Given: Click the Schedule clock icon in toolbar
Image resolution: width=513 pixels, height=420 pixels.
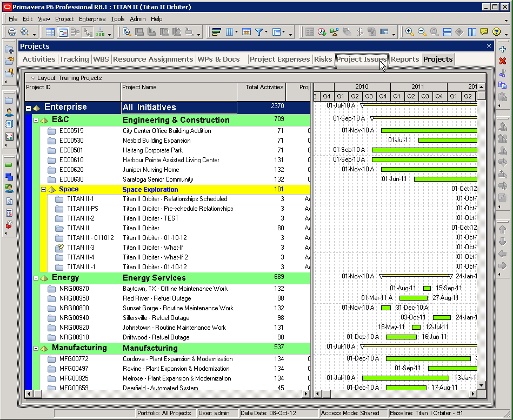Looking at the screenshot, I should click(322, 32).
